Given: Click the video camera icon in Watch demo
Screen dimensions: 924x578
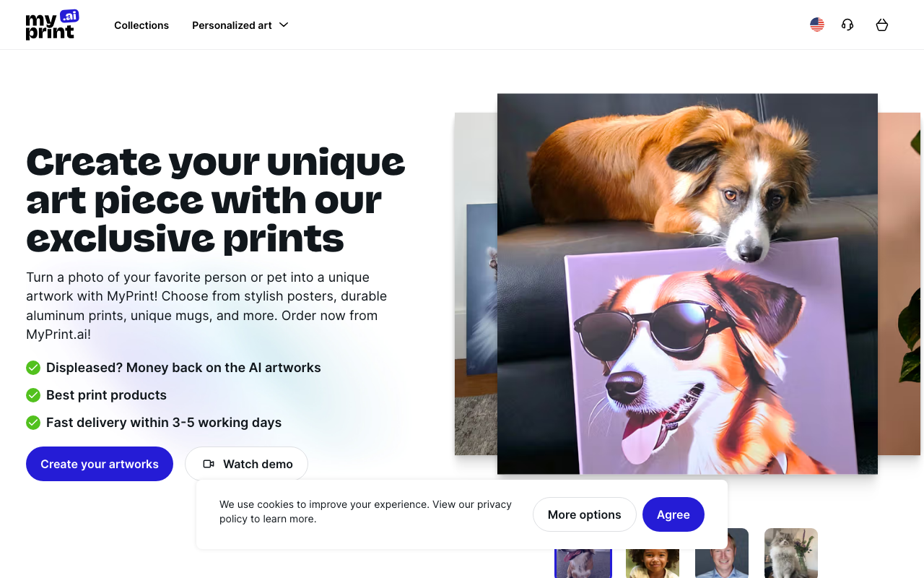Looking at the screenshot, I should pyautogui.click(x=209, y=464).
